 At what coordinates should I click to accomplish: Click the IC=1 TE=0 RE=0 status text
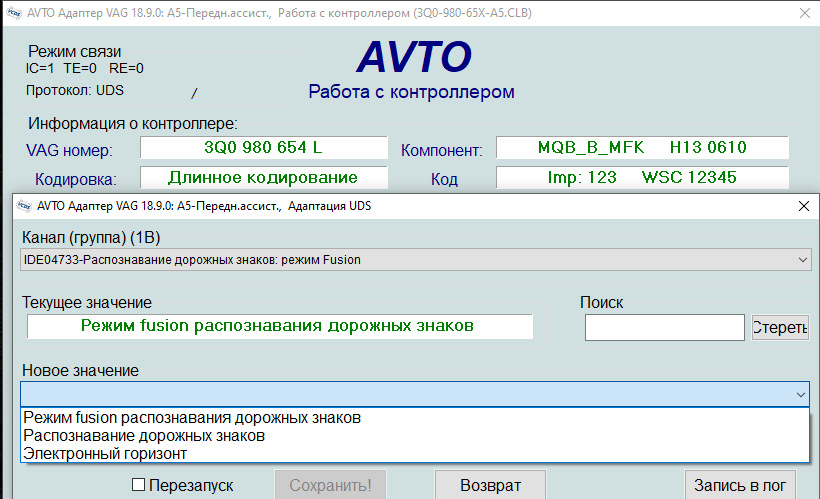coord(84,69)
